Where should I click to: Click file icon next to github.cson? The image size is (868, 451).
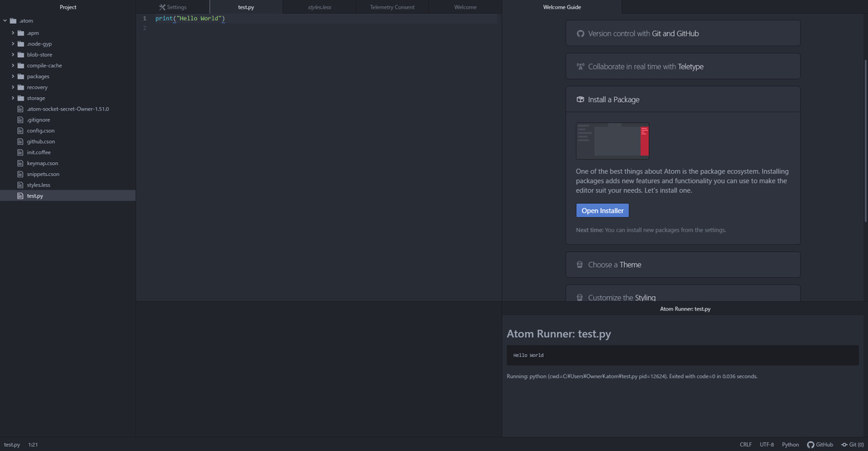20,141
